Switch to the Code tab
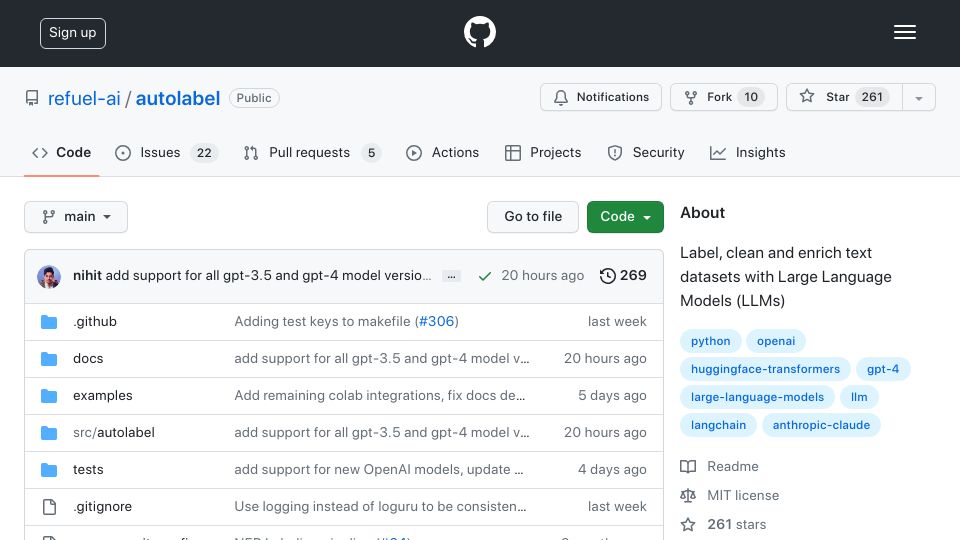This screenshot has height=540, width=960. pos(61,152)
